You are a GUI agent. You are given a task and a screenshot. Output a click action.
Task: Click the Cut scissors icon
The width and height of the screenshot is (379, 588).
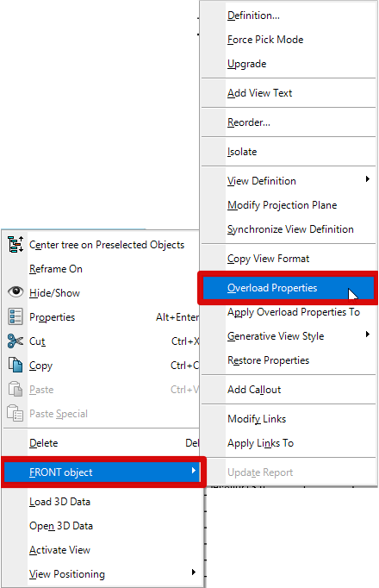coord(16,341)
